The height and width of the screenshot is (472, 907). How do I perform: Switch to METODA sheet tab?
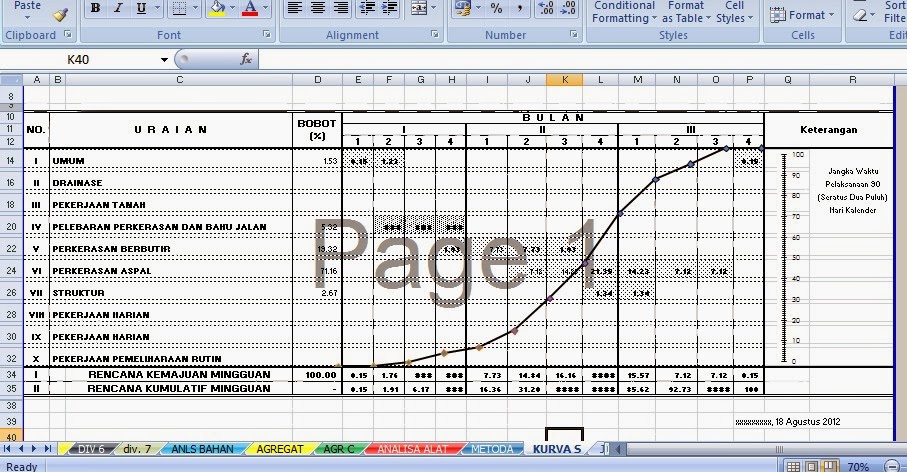click(x=492, y=449)
